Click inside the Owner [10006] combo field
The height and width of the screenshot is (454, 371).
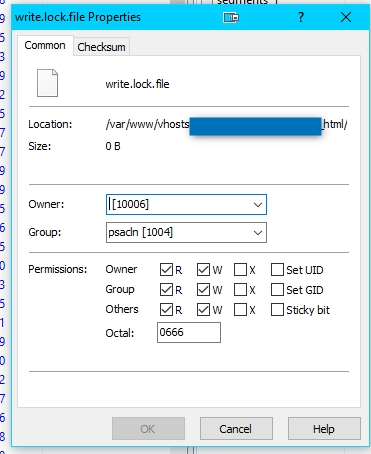[x=186, y=205]
